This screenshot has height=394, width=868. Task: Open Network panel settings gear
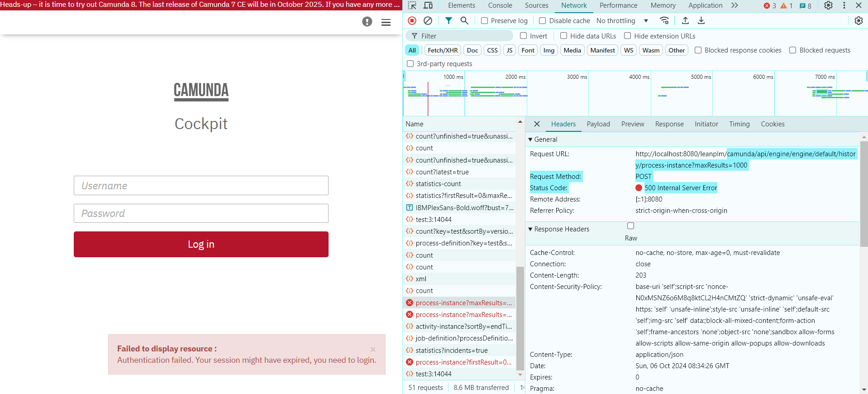(x=858, y=20)
